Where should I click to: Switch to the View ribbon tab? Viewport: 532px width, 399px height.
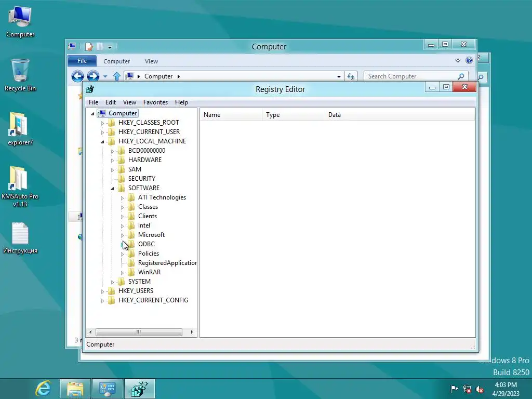click(151, 61)
